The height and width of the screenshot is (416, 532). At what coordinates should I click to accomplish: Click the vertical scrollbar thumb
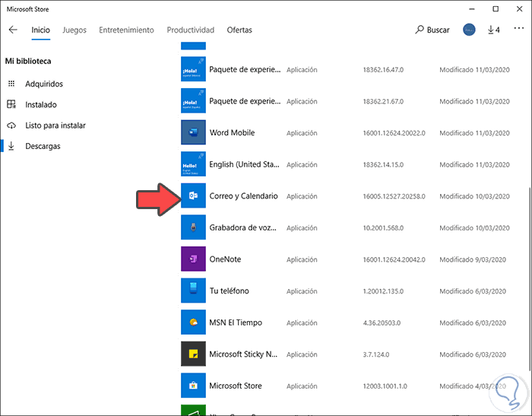pos(529,278)
